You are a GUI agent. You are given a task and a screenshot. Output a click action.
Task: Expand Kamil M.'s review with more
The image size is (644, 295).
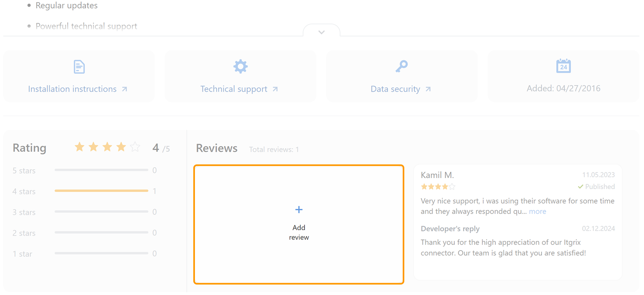pyautogui.click(x=537, y=212)
